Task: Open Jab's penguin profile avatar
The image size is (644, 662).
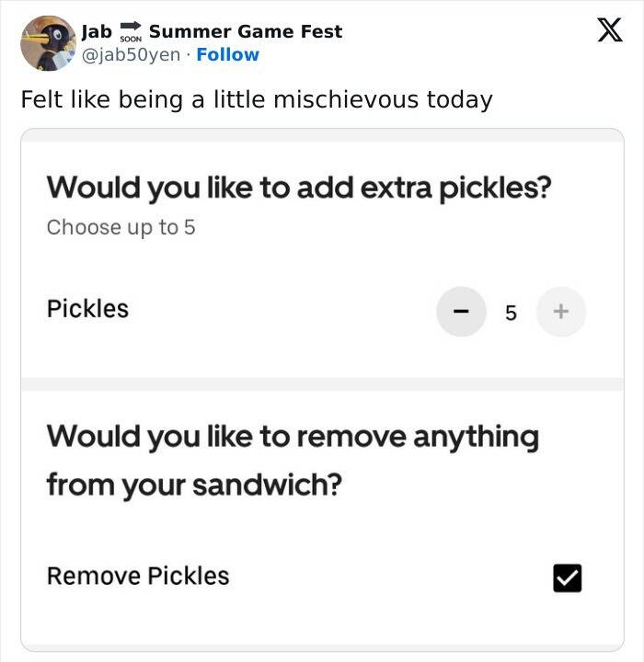Action: pos(47,42)
